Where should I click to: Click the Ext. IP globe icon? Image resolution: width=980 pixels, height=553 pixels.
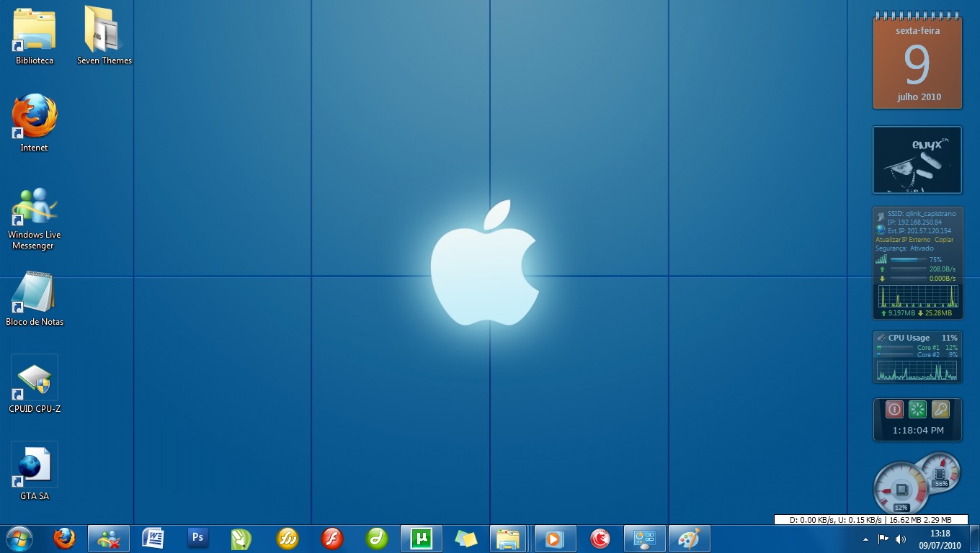click(880, 230)
